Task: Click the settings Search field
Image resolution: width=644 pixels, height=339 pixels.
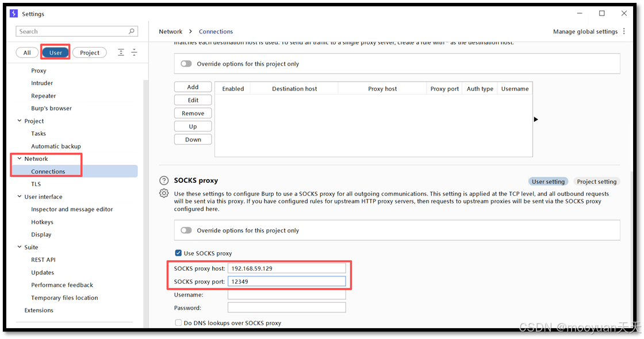Action: (x=77, y=31)
